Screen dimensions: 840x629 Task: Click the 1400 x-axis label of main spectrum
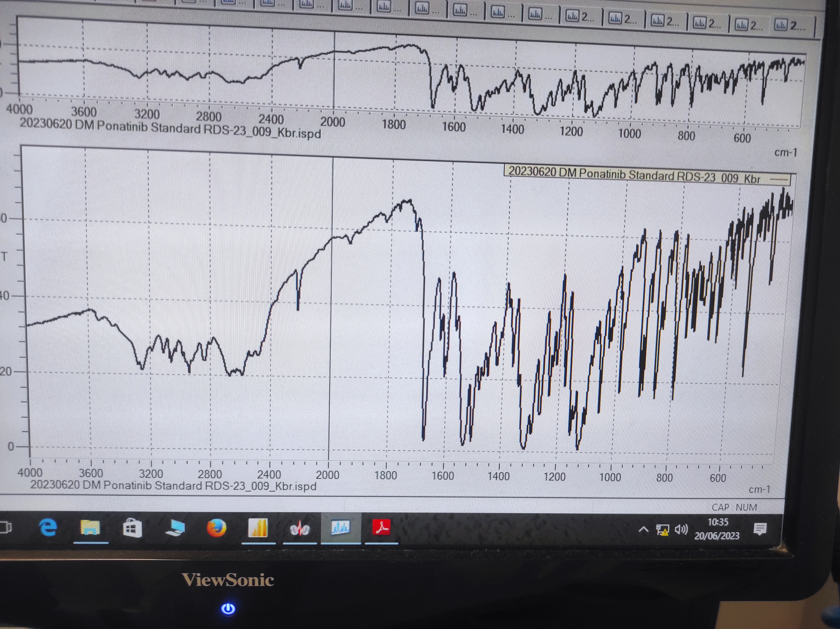pos(498,476)
